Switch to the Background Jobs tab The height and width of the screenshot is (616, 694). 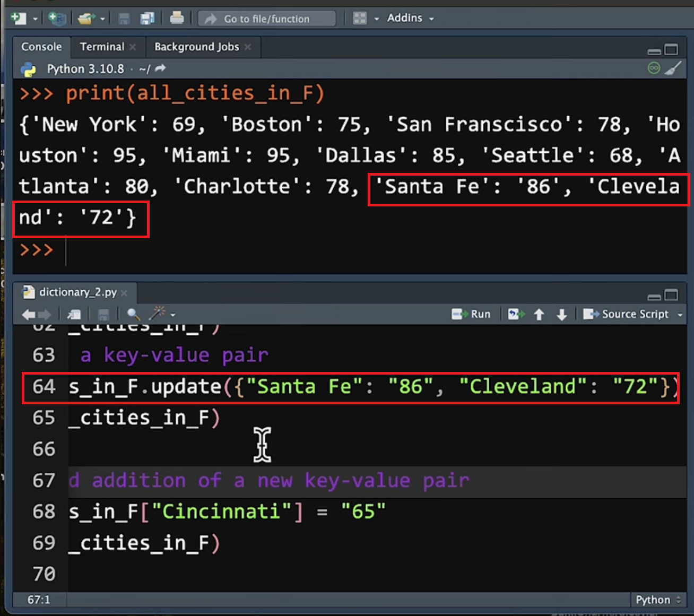click(196, 47)
